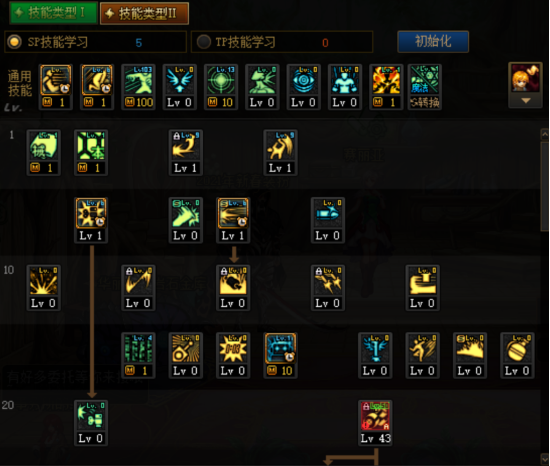Click the scroll up arrow of skill list
The width and height of the screenshot is (550, 466).
pyautogui.click(x=545, y=134)
